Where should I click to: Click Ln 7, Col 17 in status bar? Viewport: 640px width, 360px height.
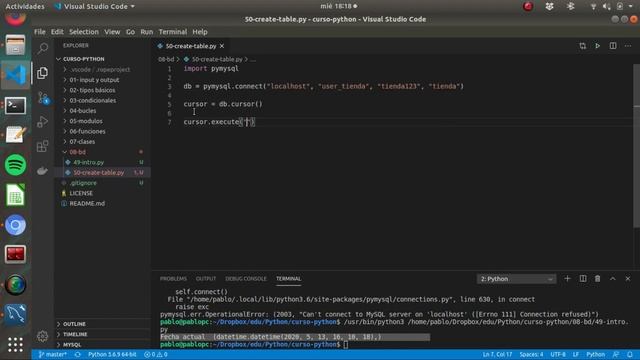(x=497, y=354)
